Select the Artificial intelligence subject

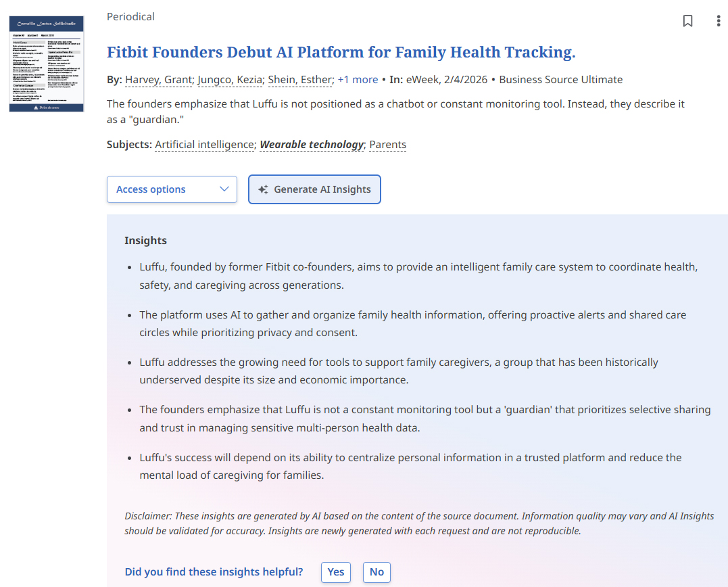[x=205, y=145]
